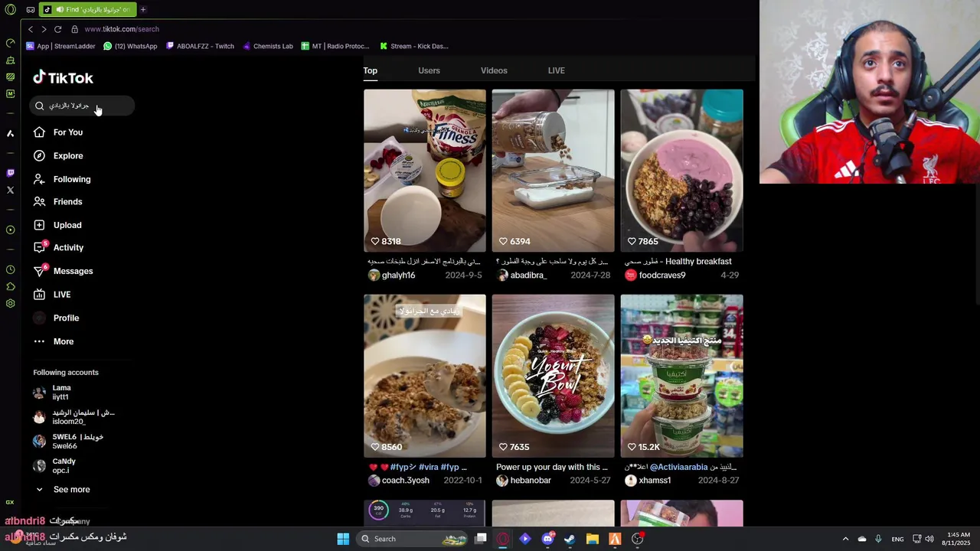Image resolution: width=980 pixels, height=551 pixels.
Task: Click the 'Power up your day with this' caption
Action: 552,467
